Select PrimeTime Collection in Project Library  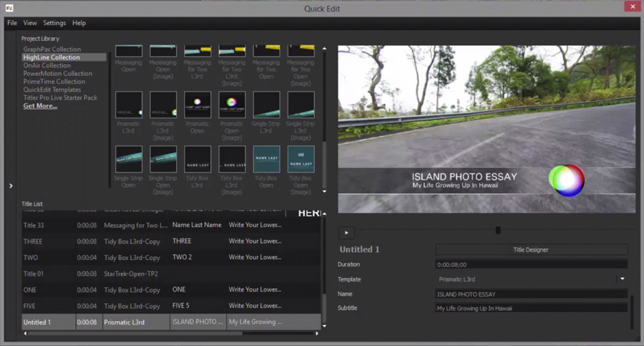(54, 82)
